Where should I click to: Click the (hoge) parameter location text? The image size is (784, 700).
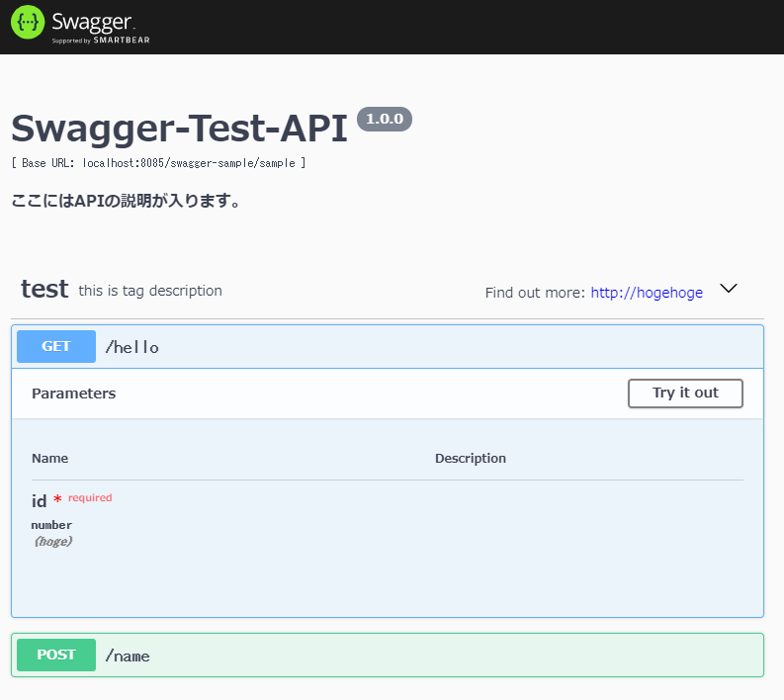(53, 542)
